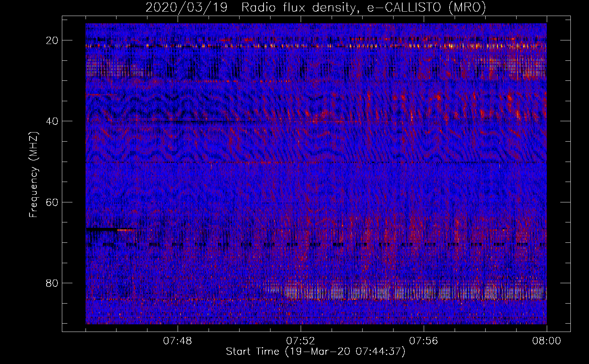Click the 60 MHz frequency tick label
The height and width of the screenshot is (364, 589).
pyautogui.click(x=52, y=202)
